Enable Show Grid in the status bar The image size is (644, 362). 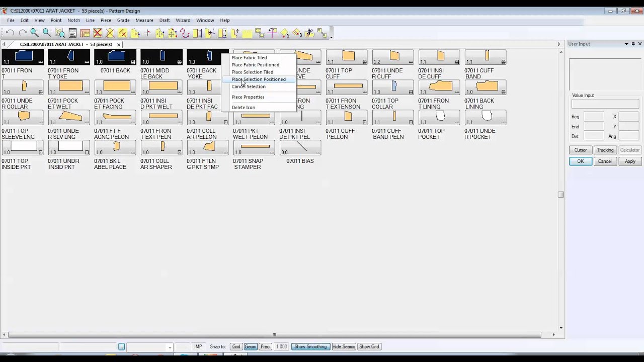tap(369, 346)
